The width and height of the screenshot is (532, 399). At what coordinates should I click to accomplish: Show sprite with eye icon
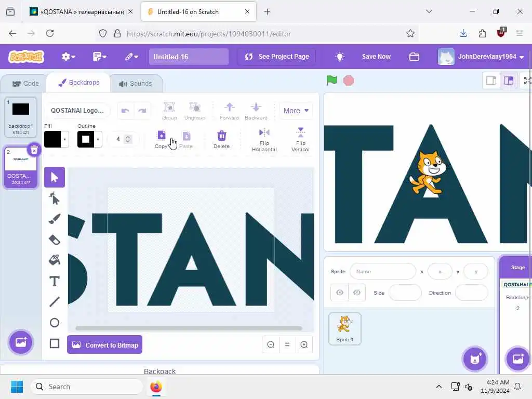pyautogui.click(x=340, y=292)
